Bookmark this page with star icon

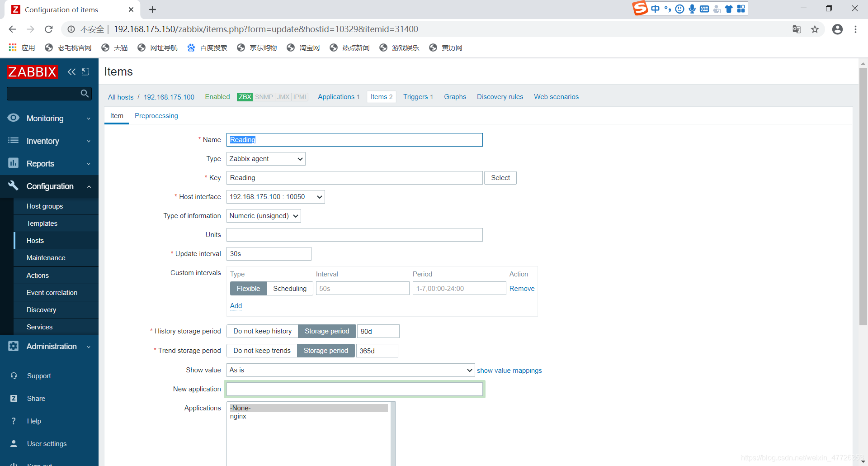pos(815,29)
